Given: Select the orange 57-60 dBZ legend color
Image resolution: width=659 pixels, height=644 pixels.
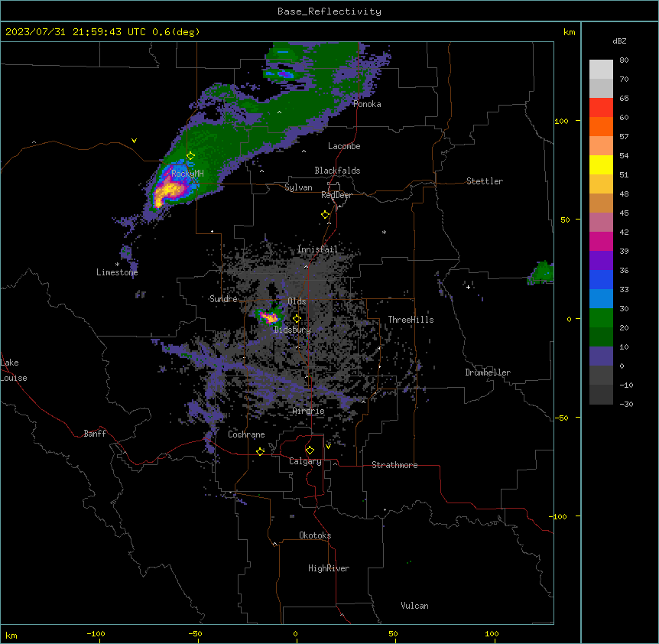Looking at the screenshot, I should pyautogui.click(x=601, y=126).
